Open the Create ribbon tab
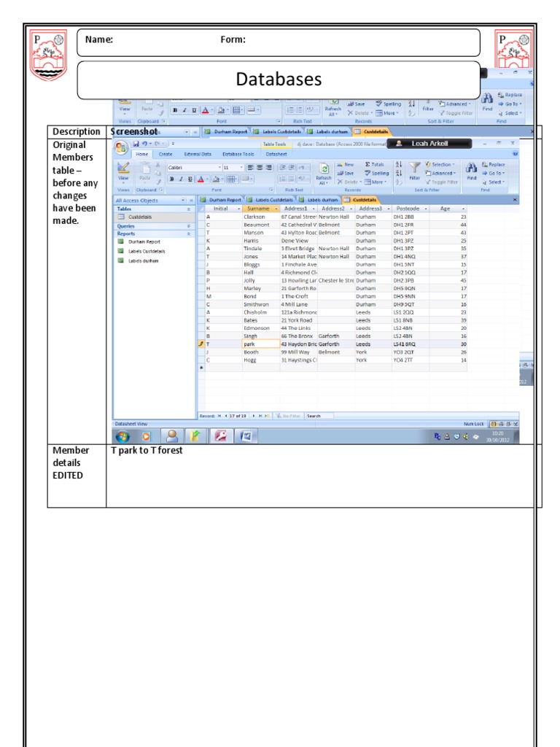The width and height of the screenshot is (560, 747). coord(166,155)
